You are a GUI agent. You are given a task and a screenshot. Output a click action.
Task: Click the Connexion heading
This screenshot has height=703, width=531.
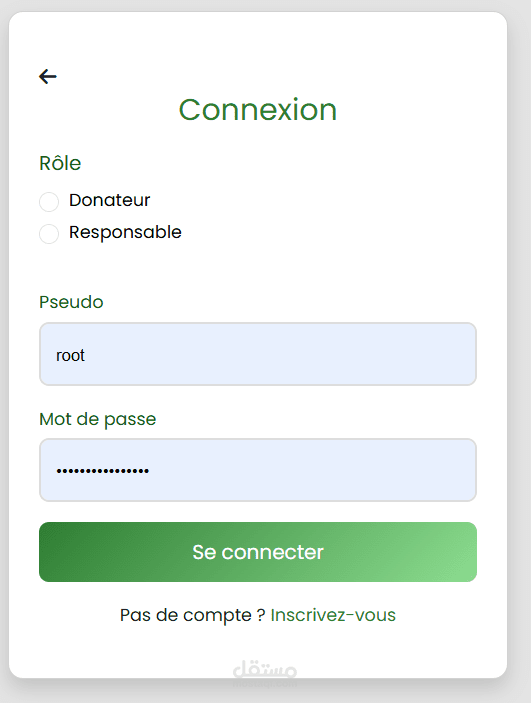[x=258, y=110]
